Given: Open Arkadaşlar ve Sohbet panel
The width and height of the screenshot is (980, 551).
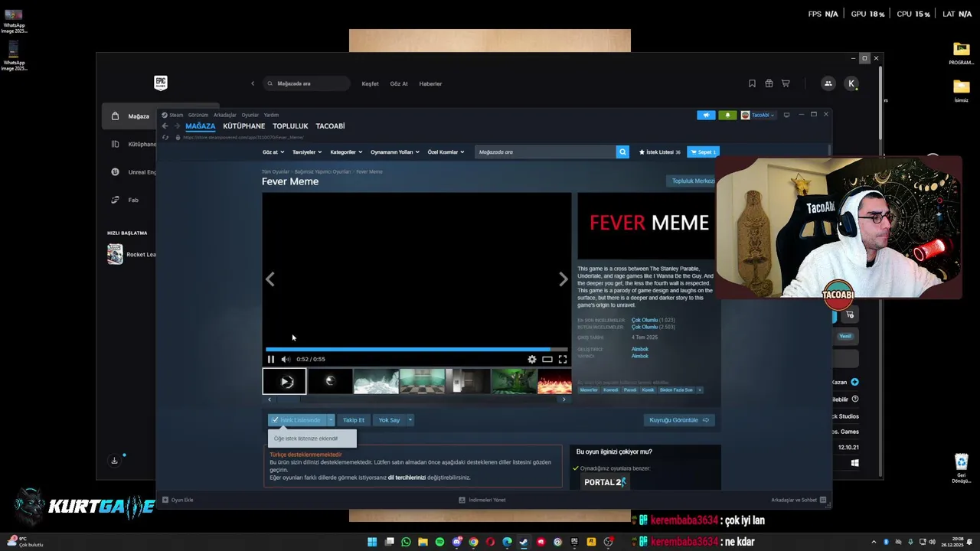Looking at the screenshot, I should tap(799, 500).
